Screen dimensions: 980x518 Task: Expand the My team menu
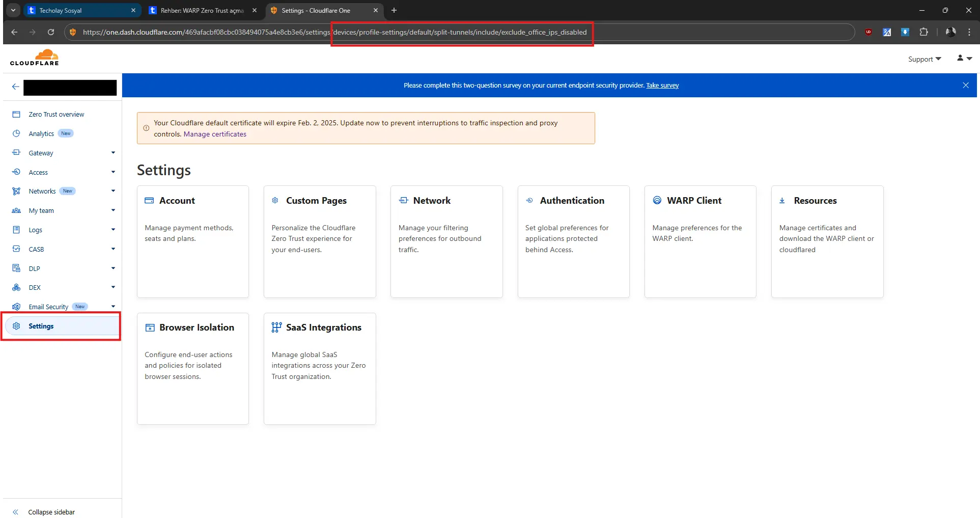[x=113, y=210]
